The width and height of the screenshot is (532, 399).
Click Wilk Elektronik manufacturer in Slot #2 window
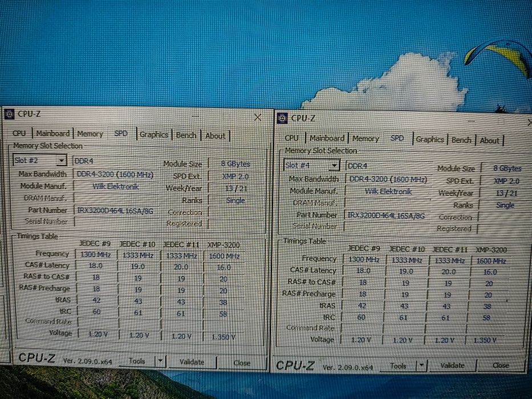pos(115,186)
